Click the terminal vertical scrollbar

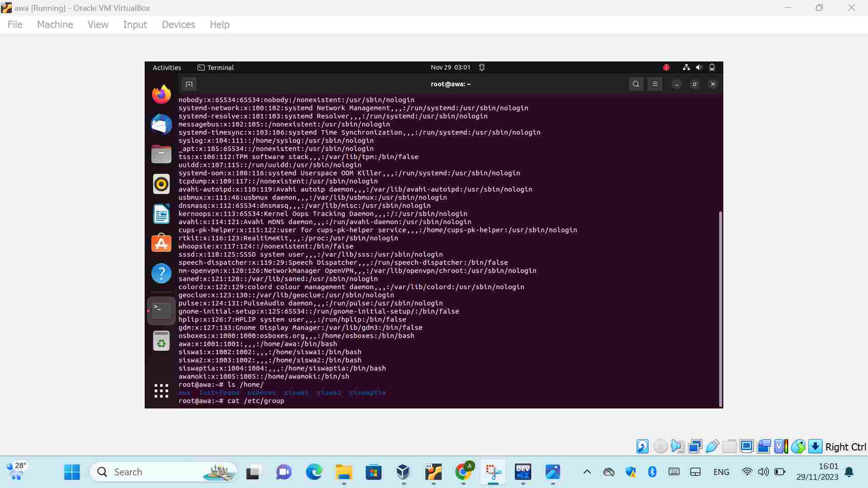pyautogui.click(x=720, y=309)
